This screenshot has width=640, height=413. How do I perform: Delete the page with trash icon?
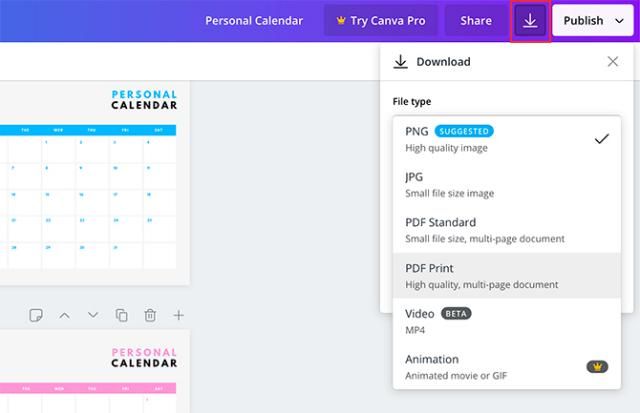point(150,315)
